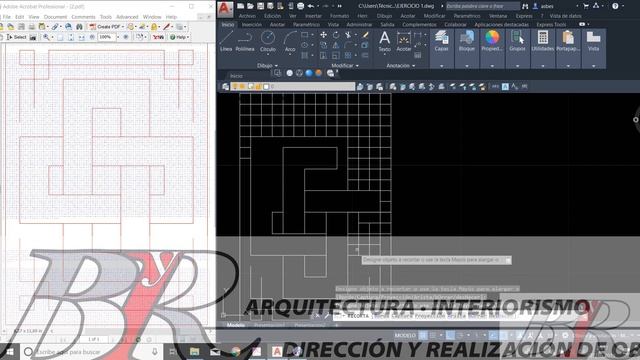Open the Archivo menu in AutoCAD
Viewport: 640px width, 360px height.
tap(247, 16)
